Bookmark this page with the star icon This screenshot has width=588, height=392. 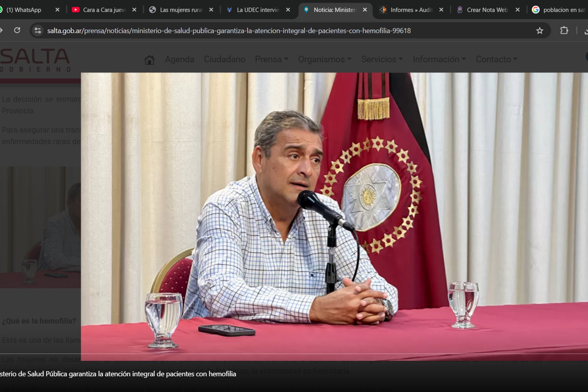(540, 31)
